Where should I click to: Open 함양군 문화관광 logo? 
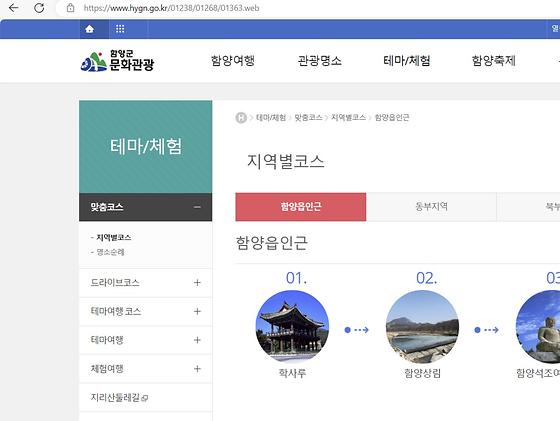[117, 61]
